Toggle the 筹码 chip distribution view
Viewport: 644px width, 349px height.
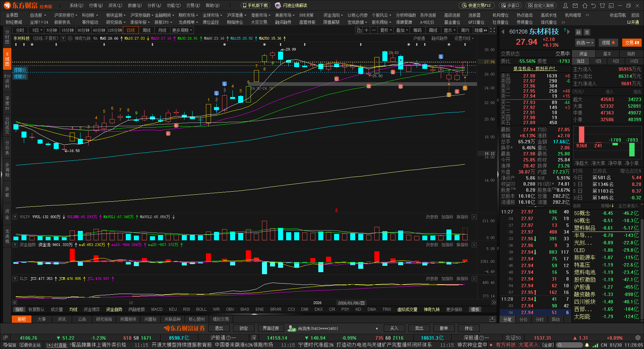click(x=417, y=30)
